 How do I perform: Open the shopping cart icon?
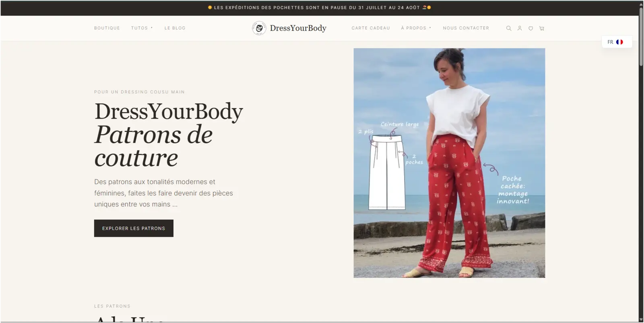point(542,28)
